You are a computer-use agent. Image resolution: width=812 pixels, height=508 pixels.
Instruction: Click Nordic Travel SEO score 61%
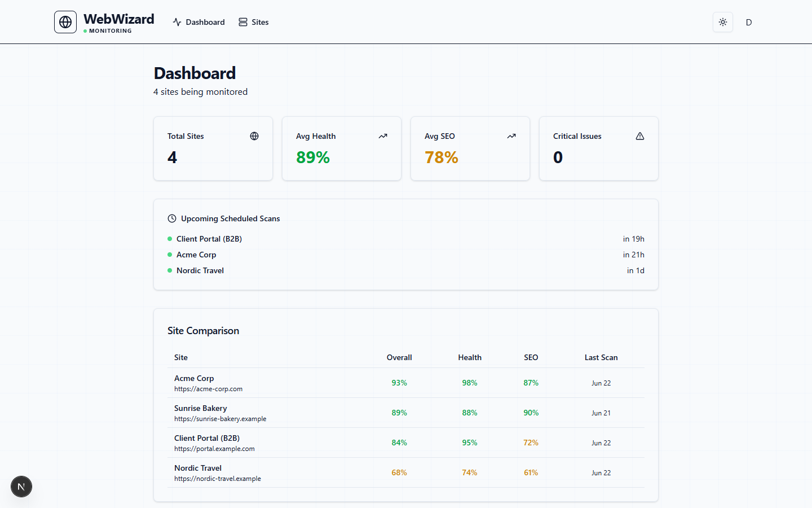(x=531, y=472)
